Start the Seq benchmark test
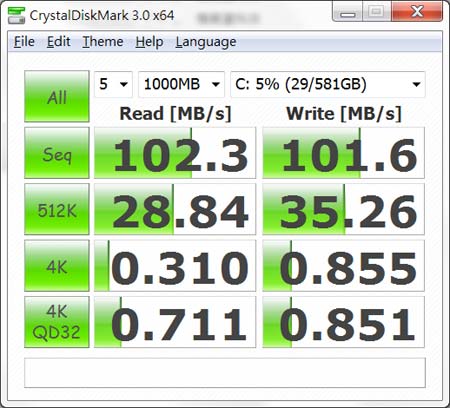 [x=57, y=153]
